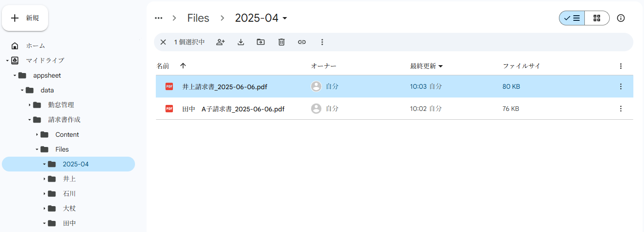This screenshot has height=232, width=644.
Task: Click the share (add person) icon
Action: tap(221, 42)
